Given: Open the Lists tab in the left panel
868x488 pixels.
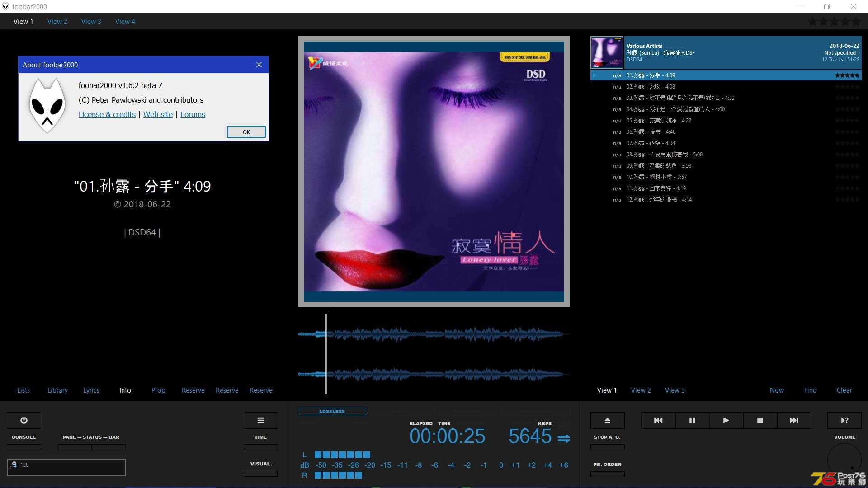Looking at the screenshot, I should tap(24, 390).
